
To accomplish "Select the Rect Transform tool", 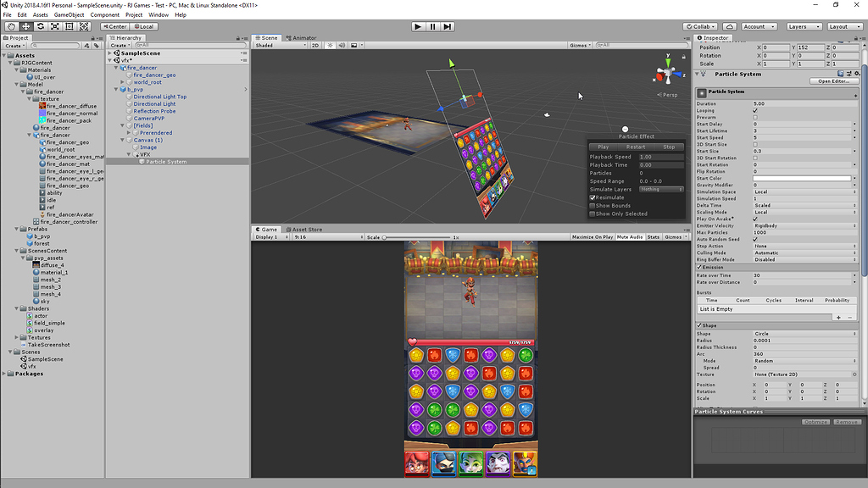I will pyautogui.click(x=69, y=26).
